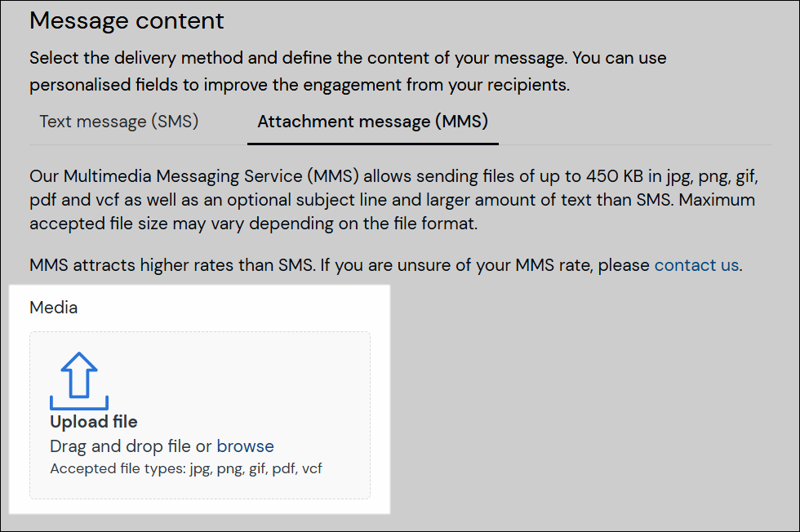800x532 pixels.
Task: Switch to the Text message (SMS) tab
Action: coord(118,121)
